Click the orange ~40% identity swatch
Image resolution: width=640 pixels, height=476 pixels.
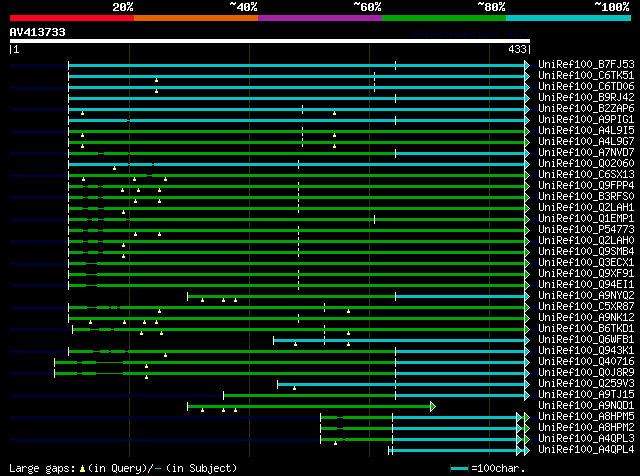tap(196, 18)
